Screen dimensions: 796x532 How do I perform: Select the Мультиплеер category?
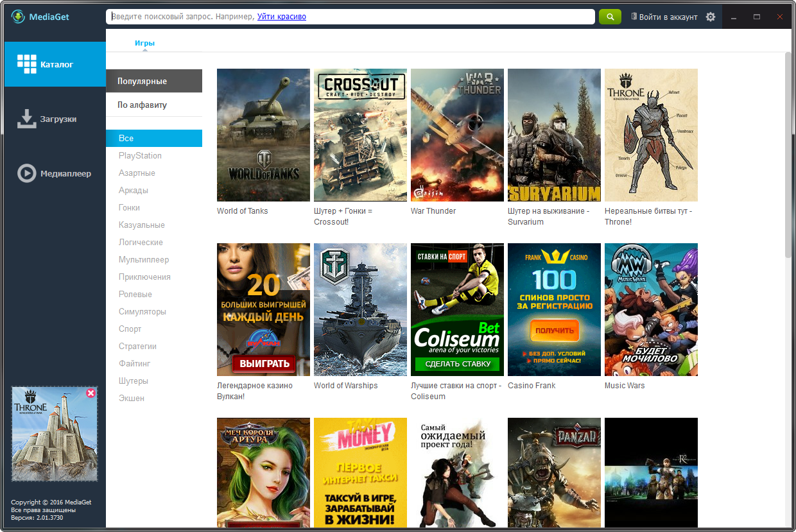144,260
